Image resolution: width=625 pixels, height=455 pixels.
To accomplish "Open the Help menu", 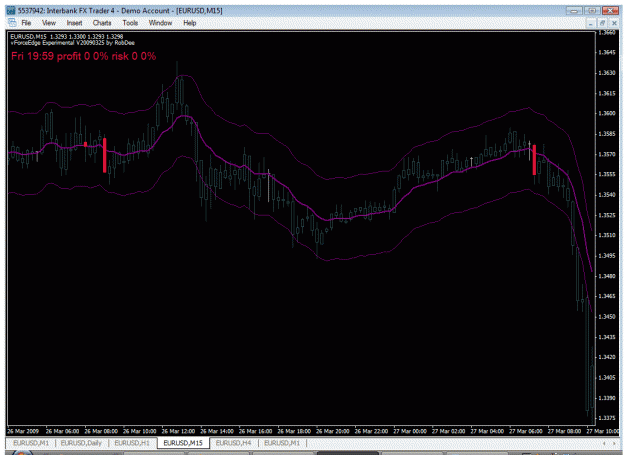I will tap(190, 23).
